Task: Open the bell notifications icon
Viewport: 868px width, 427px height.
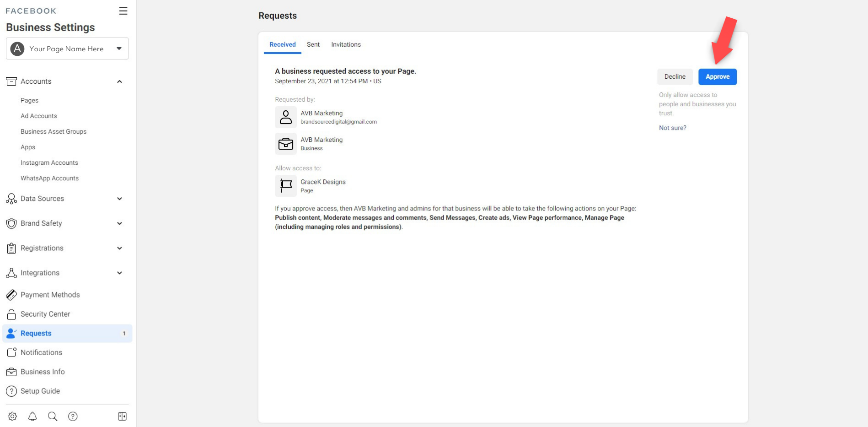Action: [x=32, y=416]
